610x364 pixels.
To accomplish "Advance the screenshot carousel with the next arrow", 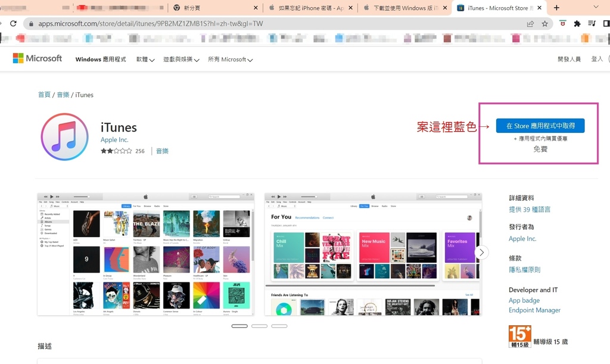I will pos(481,253).
